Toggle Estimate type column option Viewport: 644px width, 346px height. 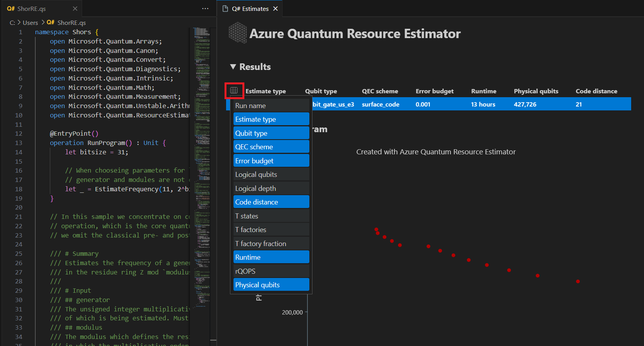pyautogui.click(x=271, y=119)
